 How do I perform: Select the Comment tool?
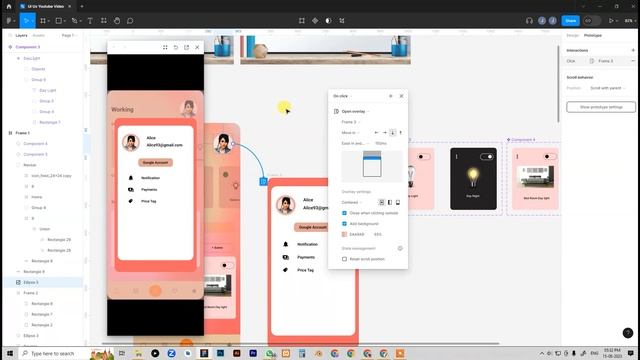click(130, 21)
